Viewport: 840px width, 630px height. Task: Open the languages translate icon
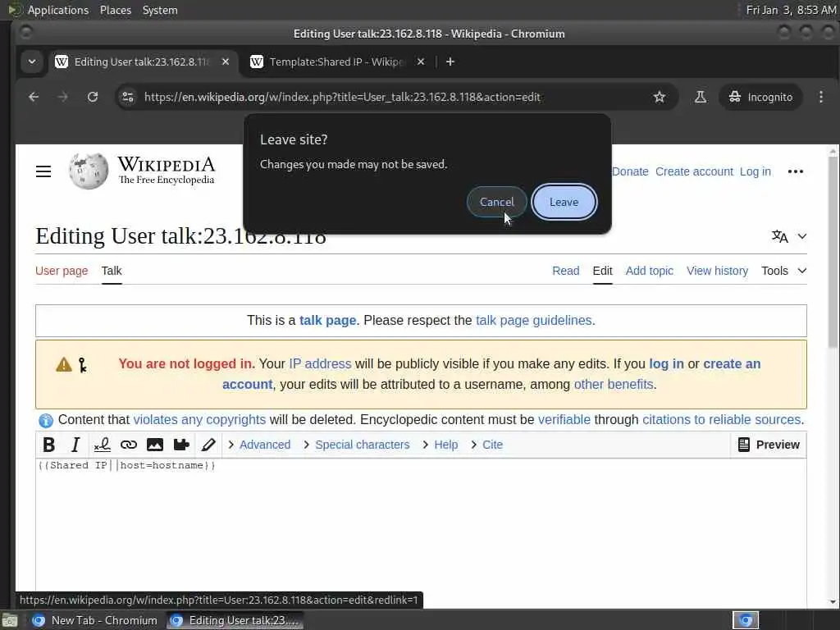coord(779,236)
